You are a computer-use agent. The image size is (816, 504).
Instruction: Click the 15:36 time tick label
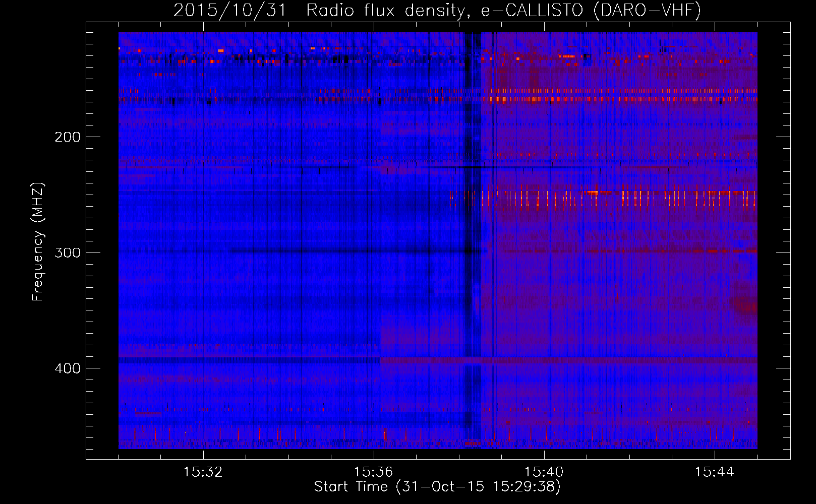point(373,472)
